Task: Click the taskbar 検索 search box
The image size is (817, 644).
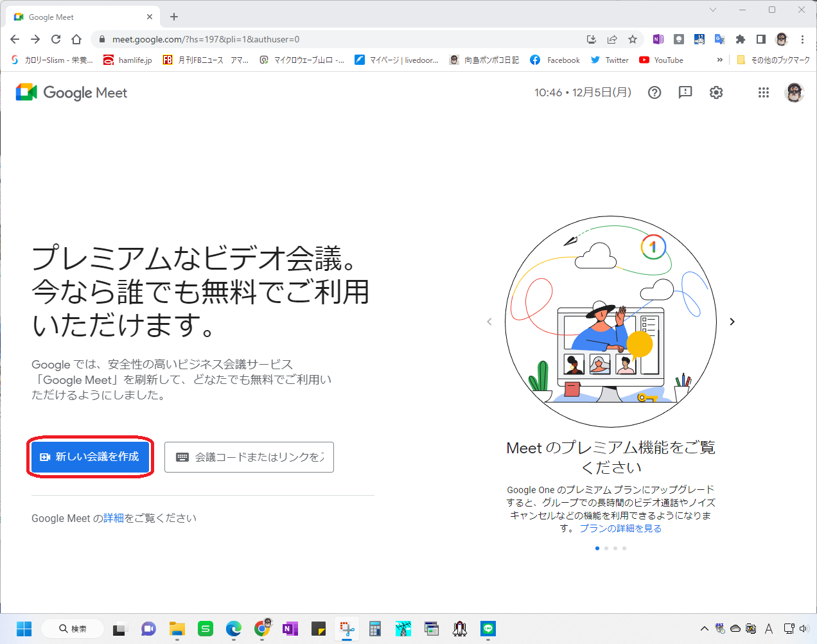Action: 73,629
